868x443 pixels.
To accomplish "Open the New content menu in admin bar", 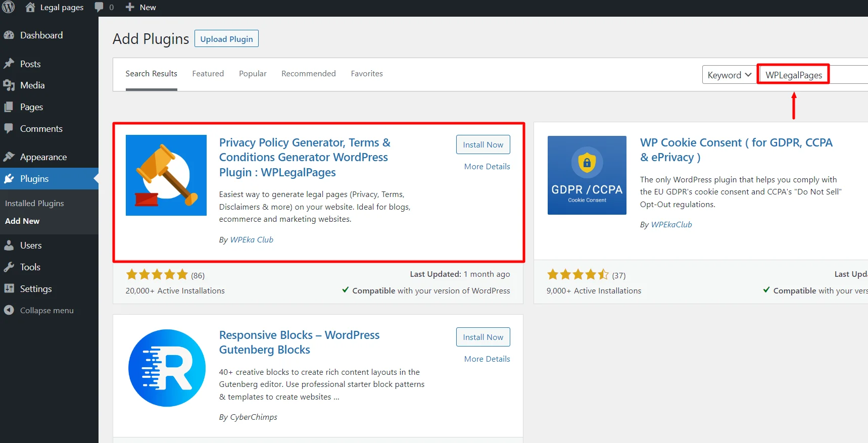I will (x=141, y=8).
